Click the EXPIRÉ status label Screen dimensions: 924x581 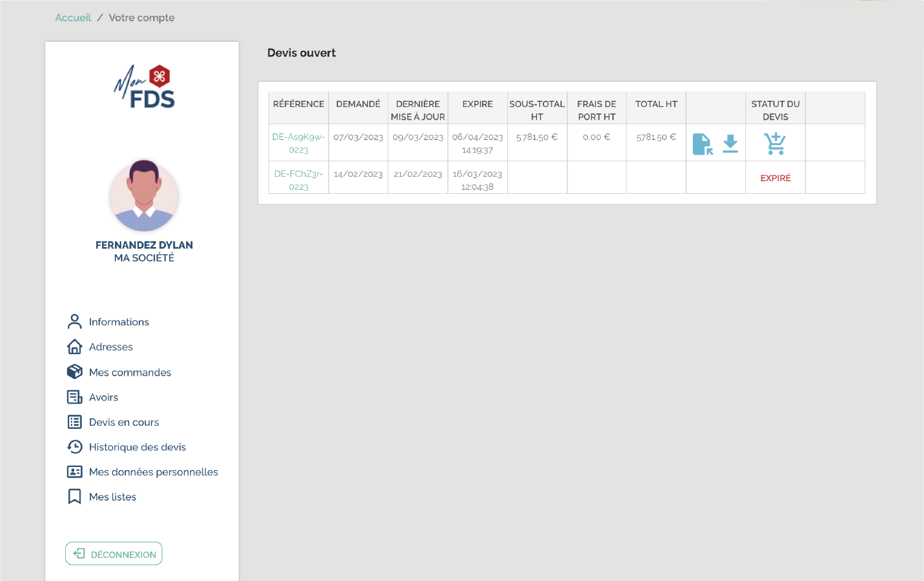(776, 178)
